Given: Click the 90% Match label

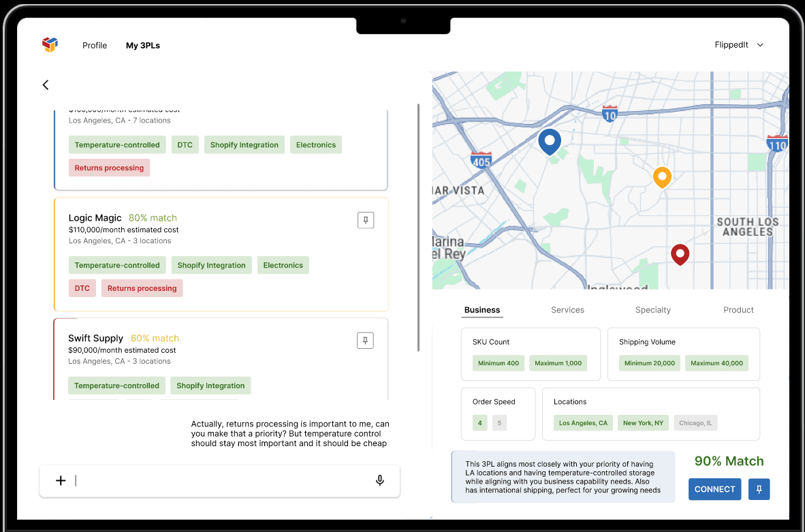Looking at the screenshot, I should pyautogui.click(x=729, y=461).
